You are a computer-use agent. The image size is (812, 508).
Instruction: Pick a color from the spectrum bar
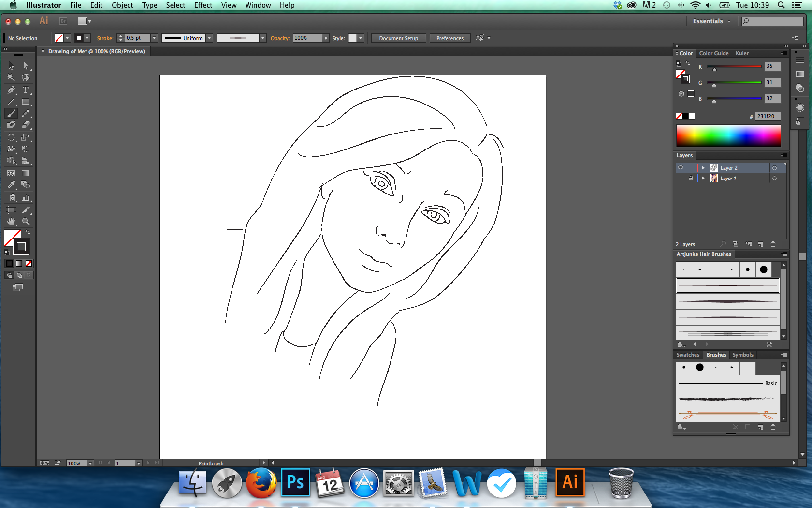point(728,135)
